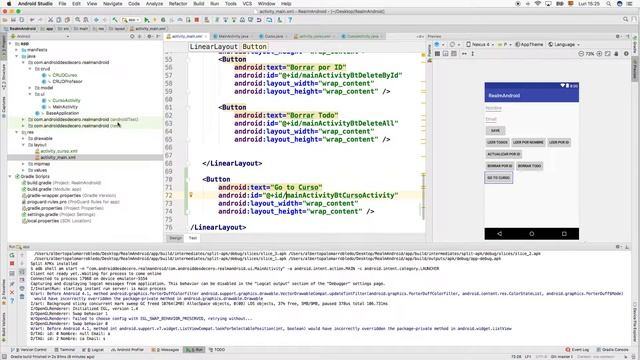Viewport: 640px width, 360px height.
Task: Click SAVE button in device preview
Action: [x=495, y=131]
